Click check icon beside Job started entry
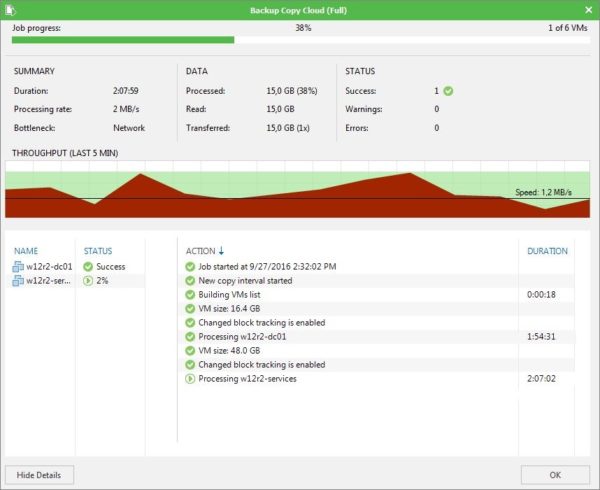This screenshot has height=490, width=600. click(x=190, y=267)
